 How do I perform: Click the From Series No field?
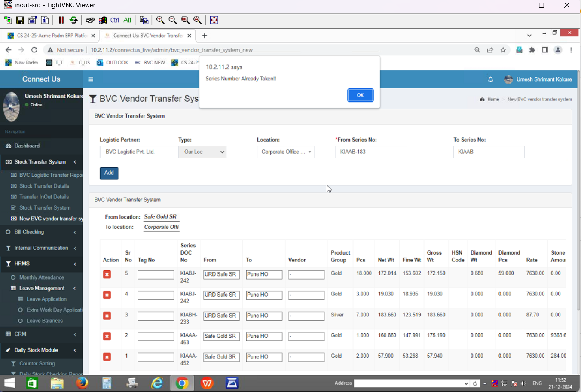(371, 152)
